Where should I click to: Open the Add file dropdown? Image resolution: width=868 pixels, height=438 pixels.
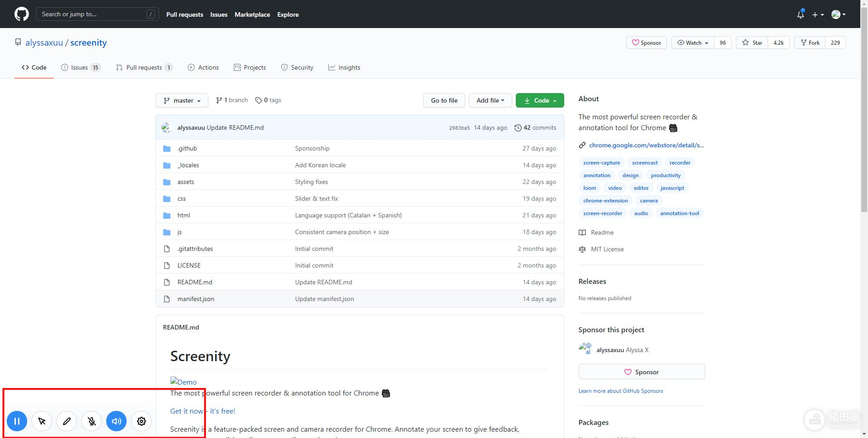(x=490, y=100)
